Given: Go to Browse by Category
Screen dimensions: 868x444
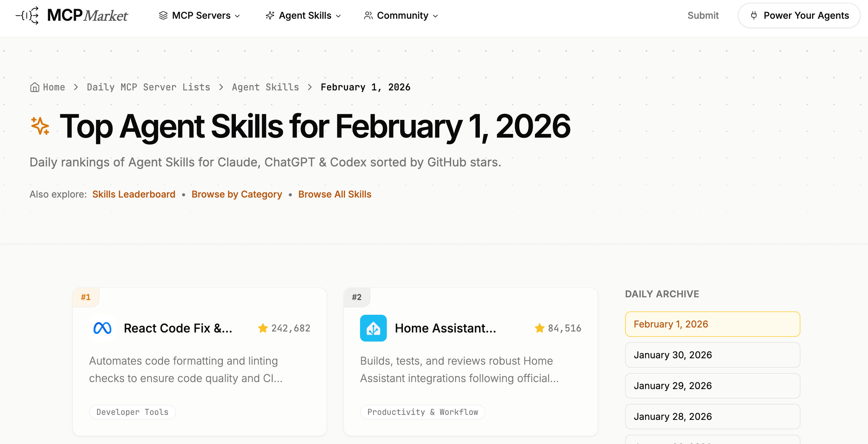Looking at the screenshot, I should (237, 194).
